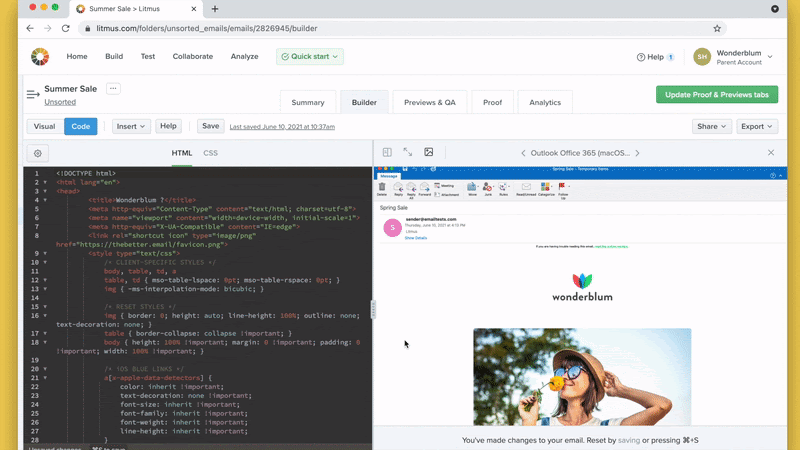Go to previous email client preview
Screen dimensions: 800x450
tap(523, 153)
